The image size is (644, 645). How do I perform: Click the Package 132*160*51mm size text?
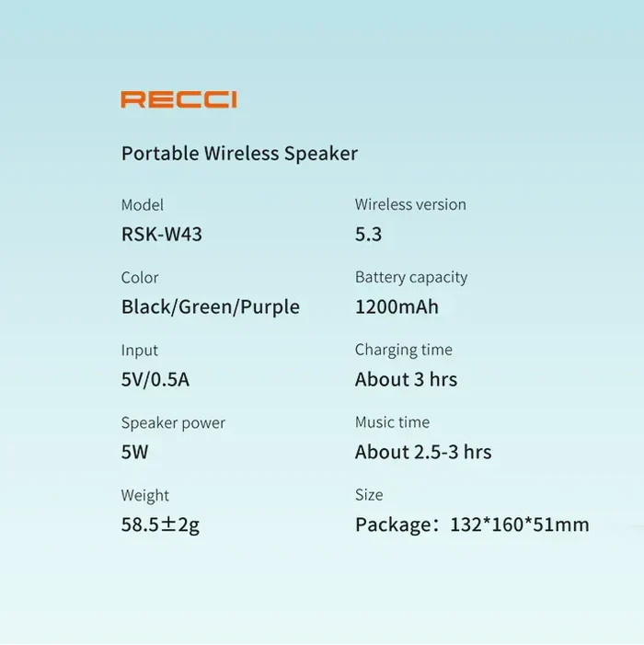point(472,526)
